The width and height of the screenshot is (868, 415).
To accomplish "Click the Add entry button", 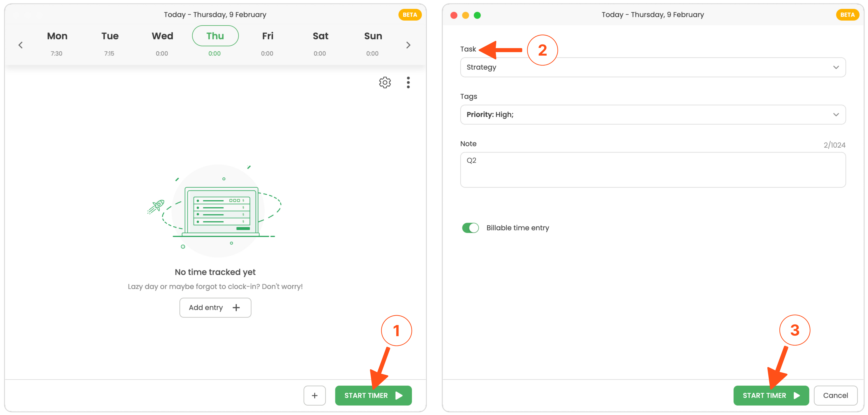I will [215, 307].
